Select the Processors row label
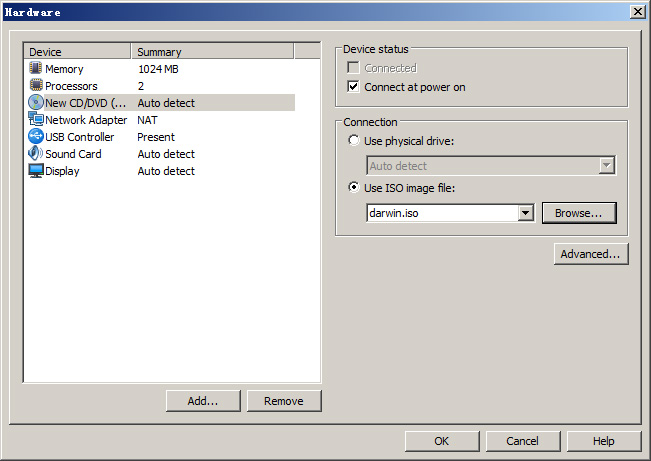The image size is (651, 461). [x=71, y=86]
